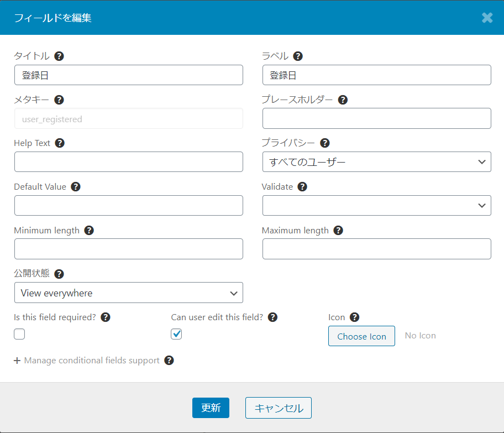The height and width of the screenshot is (433, 504).
Task: Open the プライバシー dropdown
Action: pyautogui.click(x=377, y=162)
